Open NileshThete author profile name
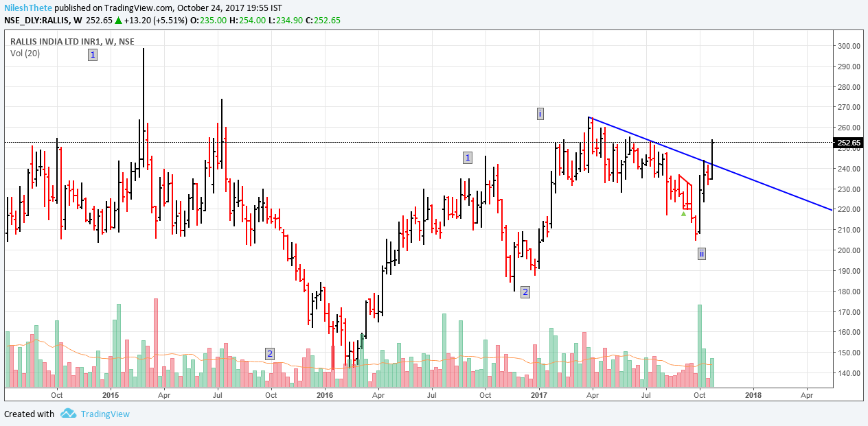Image resolution: width=868 pixels, height=426 pixels. 27,8
